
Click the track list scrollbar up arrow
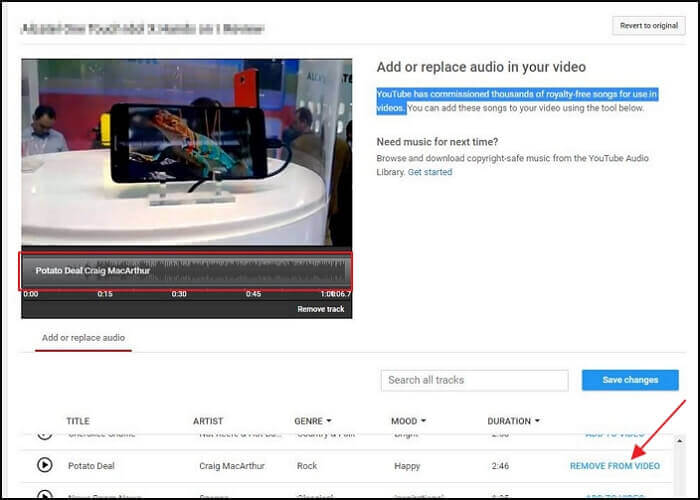[679, 441]
